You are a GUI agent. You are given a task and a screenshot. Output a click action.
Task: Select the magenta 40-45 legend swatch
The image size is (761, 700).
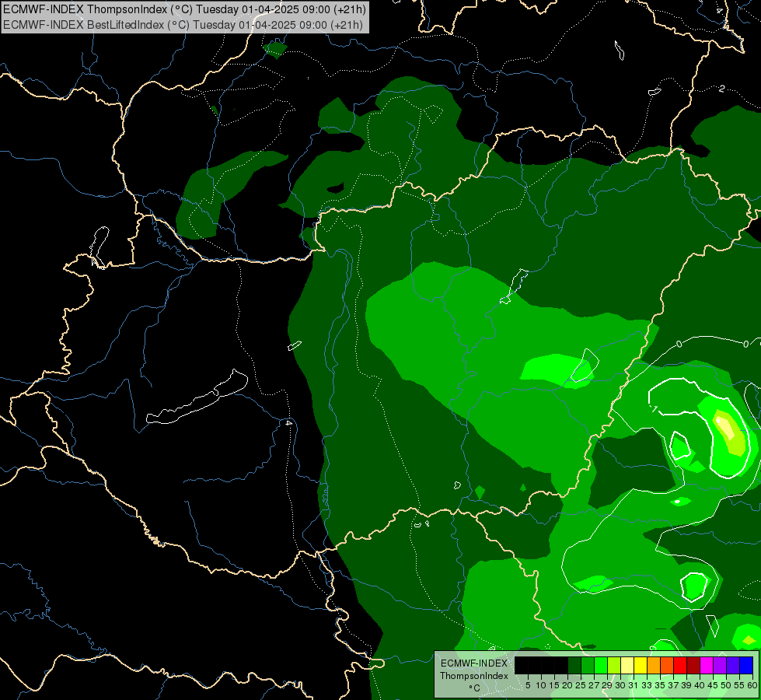click(x=707, y=665)
